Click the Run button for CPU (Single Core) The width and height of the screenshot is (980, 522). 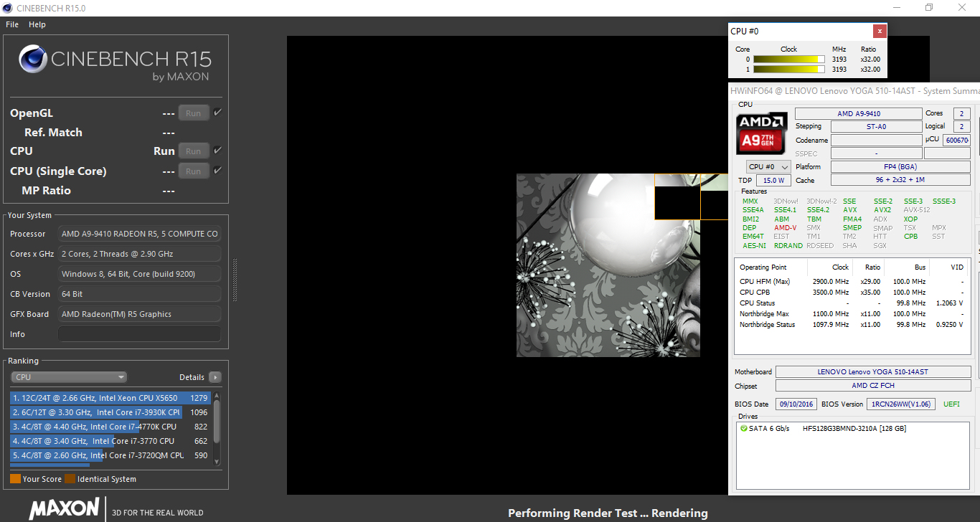click(194, 171)
